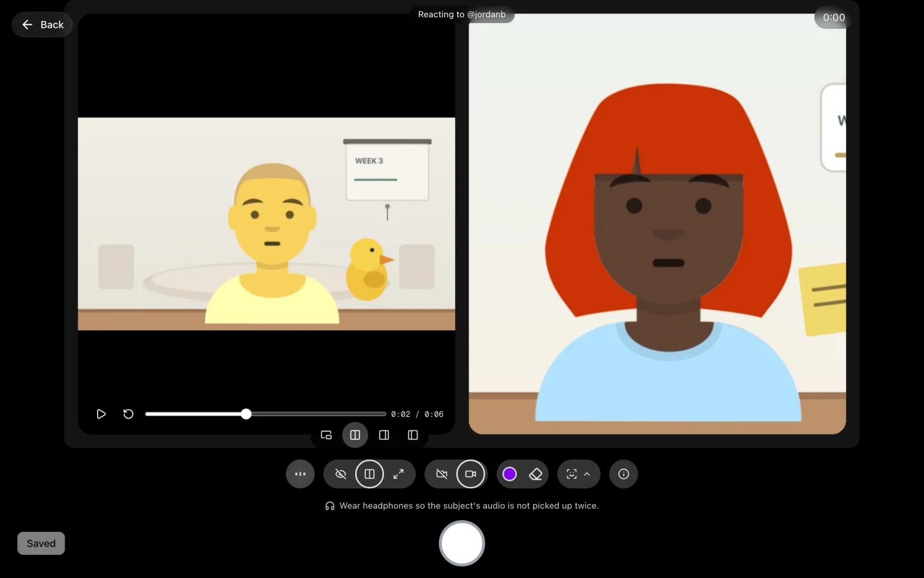Open the purple color swatch
The image size is (924, 578).
tap(509, 474)
